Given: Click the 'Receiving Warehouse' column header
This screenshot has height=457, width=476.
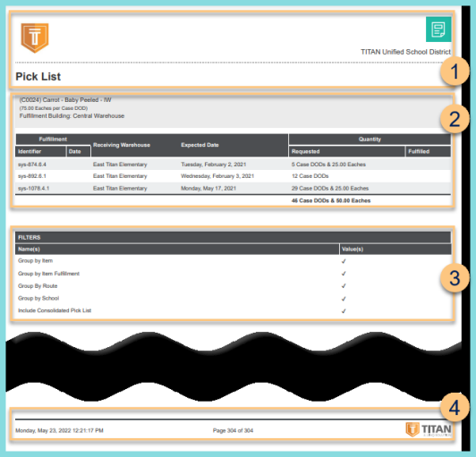Looking at the screenshot, I should [122, 145].
